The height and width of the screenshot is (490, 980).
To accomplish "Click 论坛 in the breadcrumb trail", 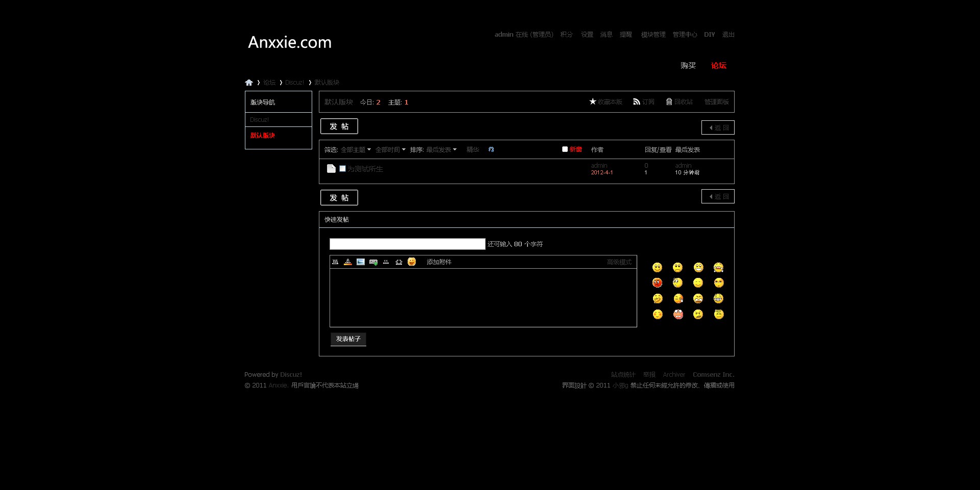I will pos(269,83).
